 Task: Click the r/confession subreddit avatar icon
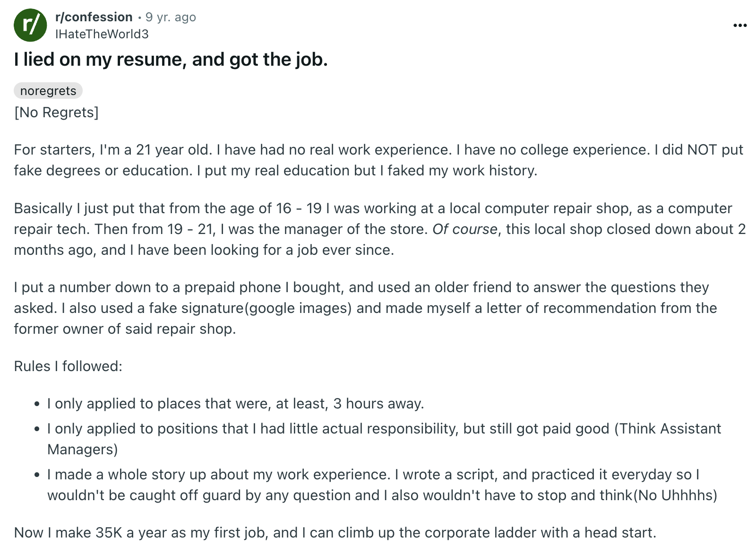31,25
